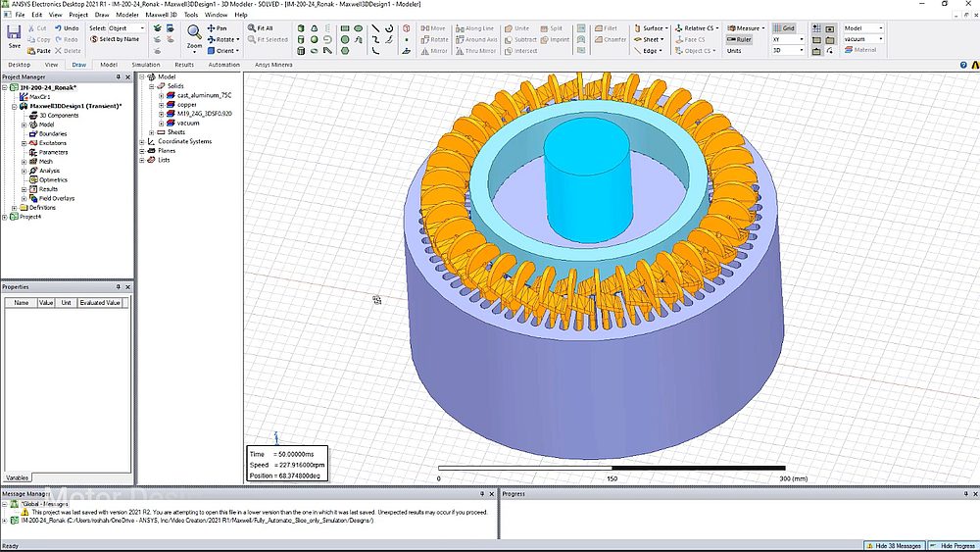Open the Select Object dropdown
Image resolution: width=980 pixels, height=552 pixels.
point(142,28)
